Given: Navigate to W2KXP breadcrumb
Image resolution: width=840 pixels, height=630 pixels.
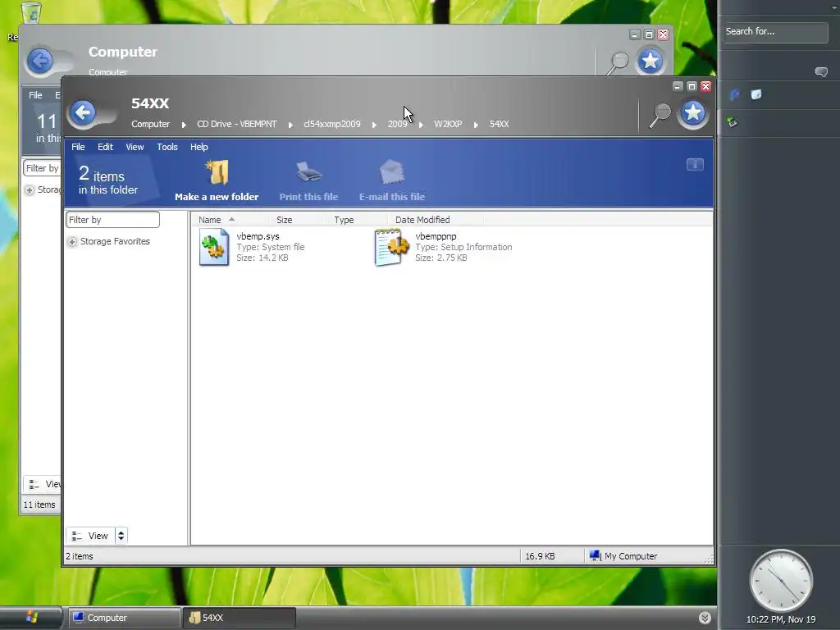Looking at the screenshot, I should tap(448, 124).
